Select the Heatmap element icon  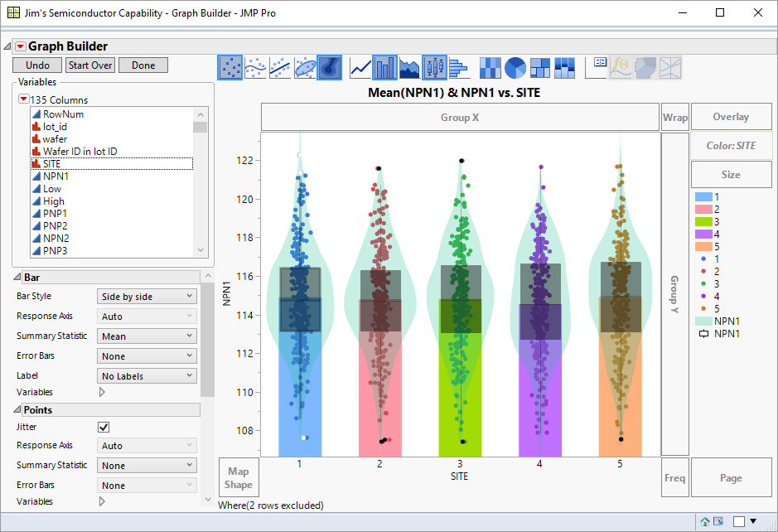coord(488,66)
